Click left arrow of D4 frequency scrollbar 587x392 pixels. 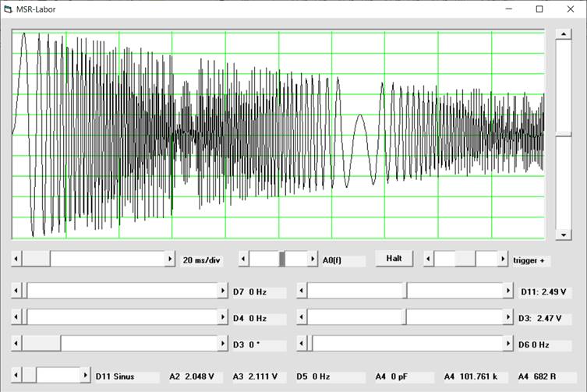[x=17, y=317]
